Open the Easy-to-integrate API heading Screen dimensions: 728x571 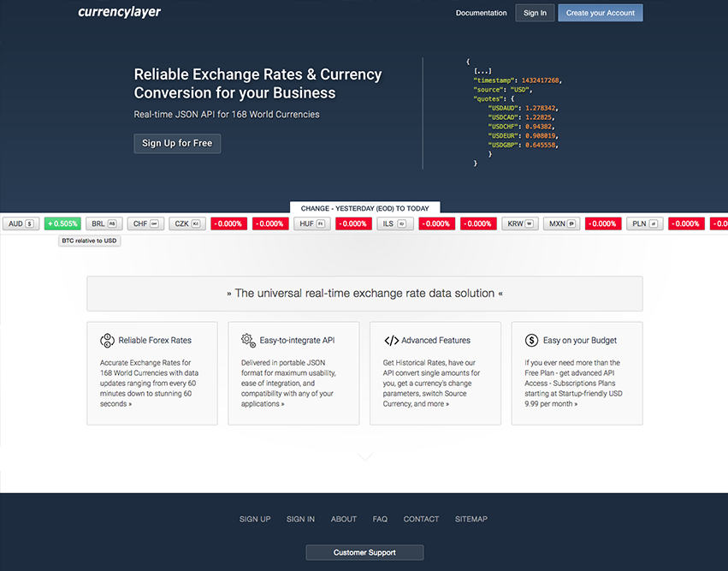point(297,341)
